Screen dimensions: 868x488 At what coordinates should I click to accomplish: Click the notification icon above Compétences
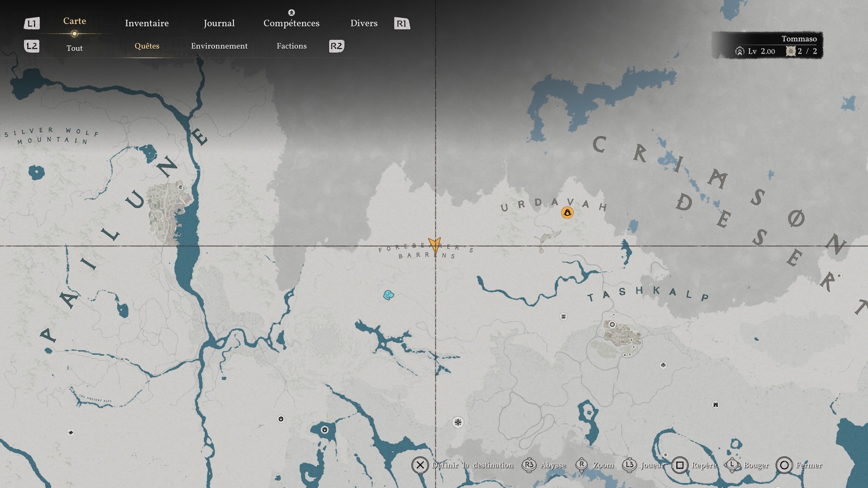[x=291, y=12]
